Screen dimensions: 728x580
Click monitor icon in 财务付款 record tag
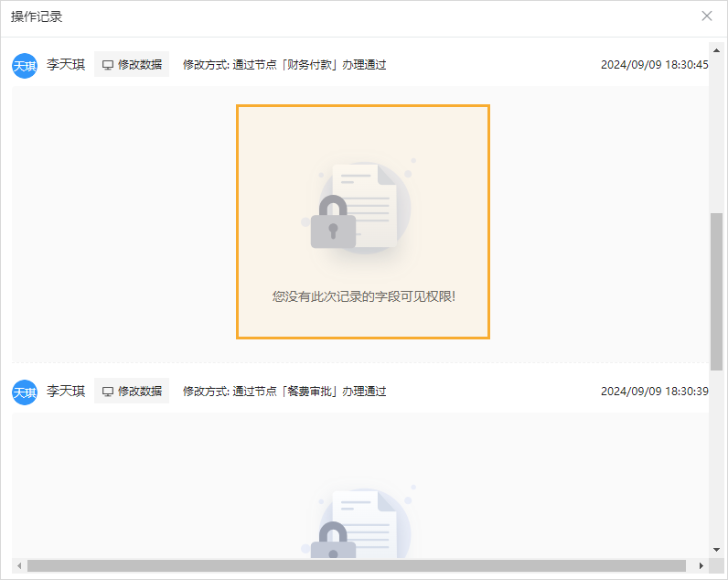coord(108,65)
